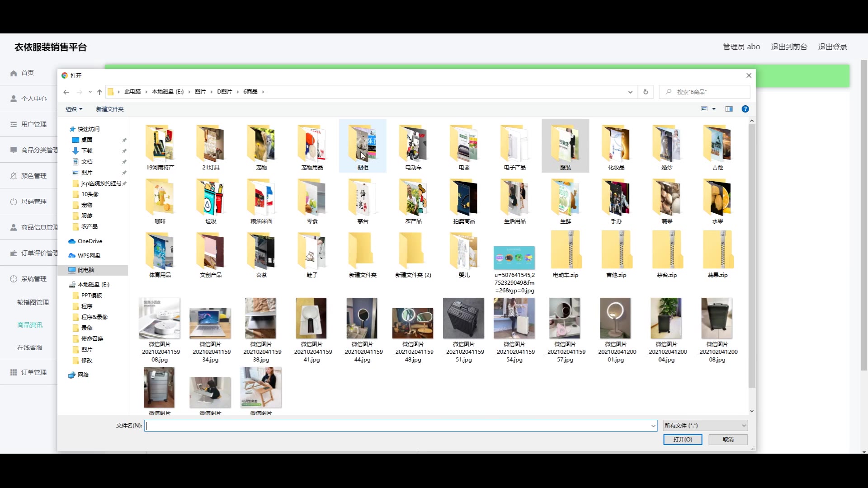Open the view options dropdown arrow
The image size is (868, 488).
714,109
